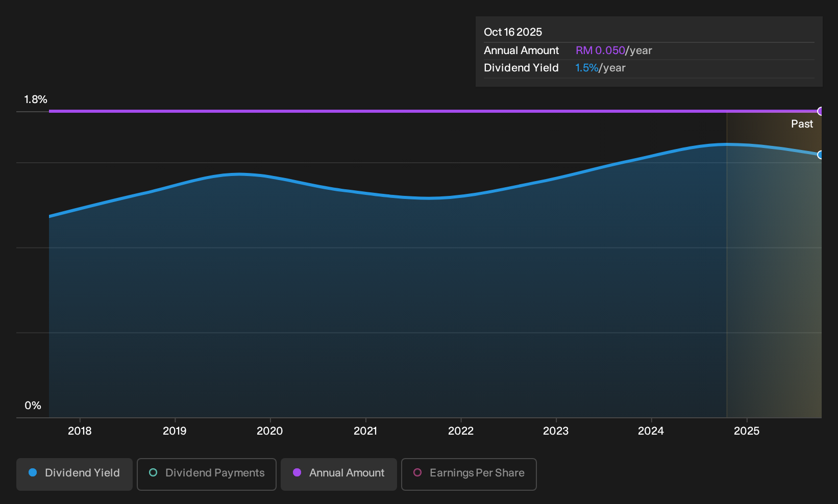This screenshot has width=838, height=504.
Task: Click the 2023 x-axis label
Action: 556,431
